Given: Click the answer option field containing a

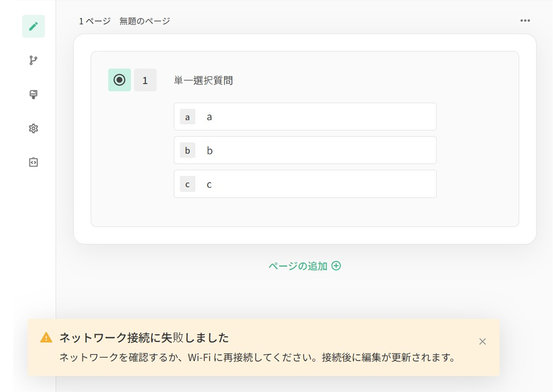Looking at the screenshot, I should coord(305,116).
